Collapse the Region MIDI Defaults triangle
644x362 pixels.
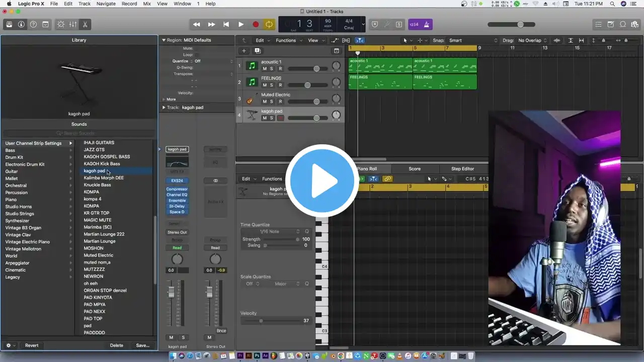[164, 40]
